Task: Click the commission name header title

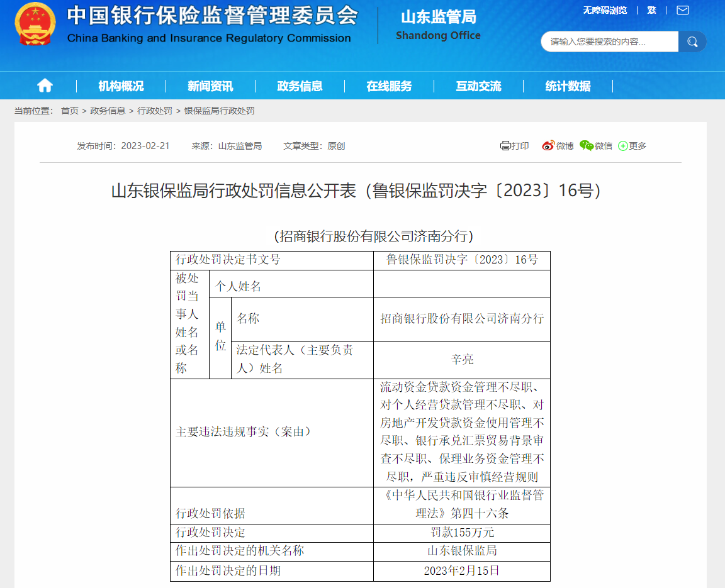Action: (x=212, y=25)
